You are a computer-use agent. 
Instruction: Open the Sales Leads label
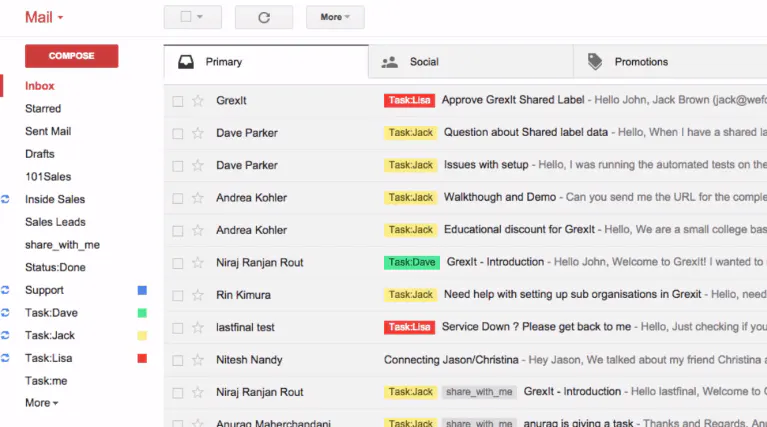(x=55, y=222)
